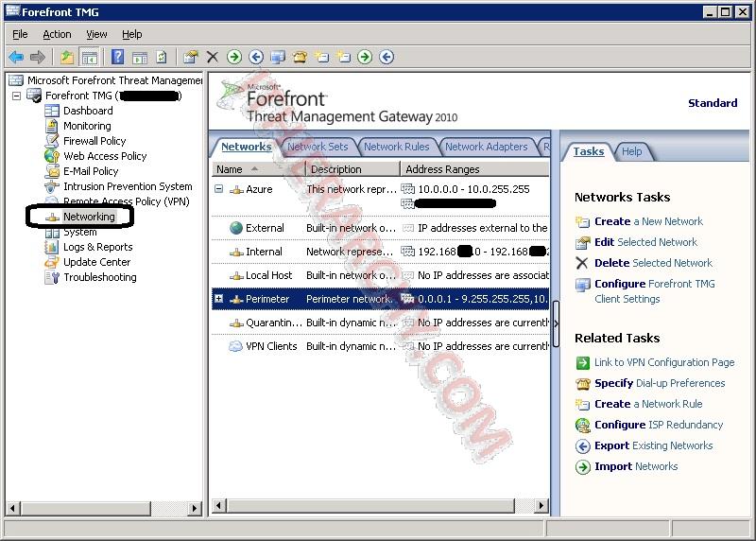Click the tree pane scroll right arrow
This screenshot has height=541, width=756.
pyautogui.click(x=195, y=508)
